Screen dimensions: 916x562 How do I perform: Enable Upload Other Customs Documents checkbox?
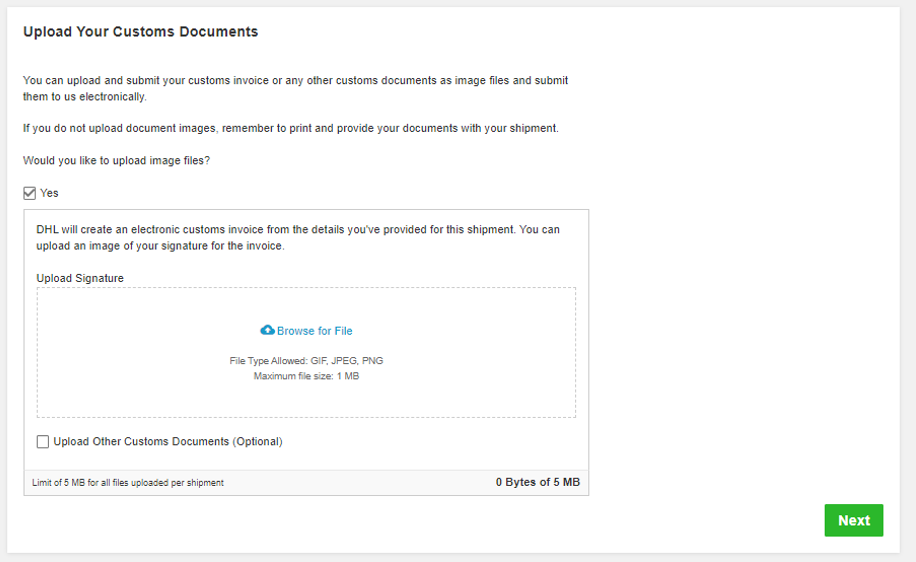pyautogui.click(x=43, y=442)
